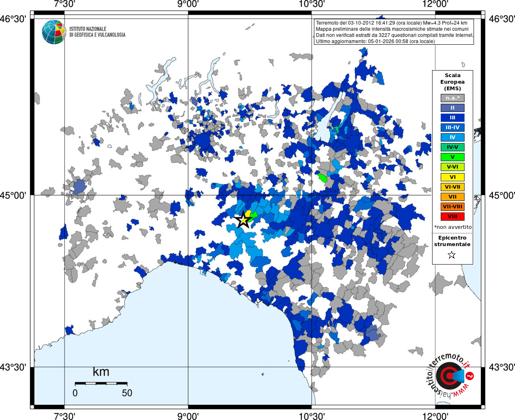Viewport: 515px width, 420px height.
Task: Click the bottom 10°30' longitude label
Action: 312,416
